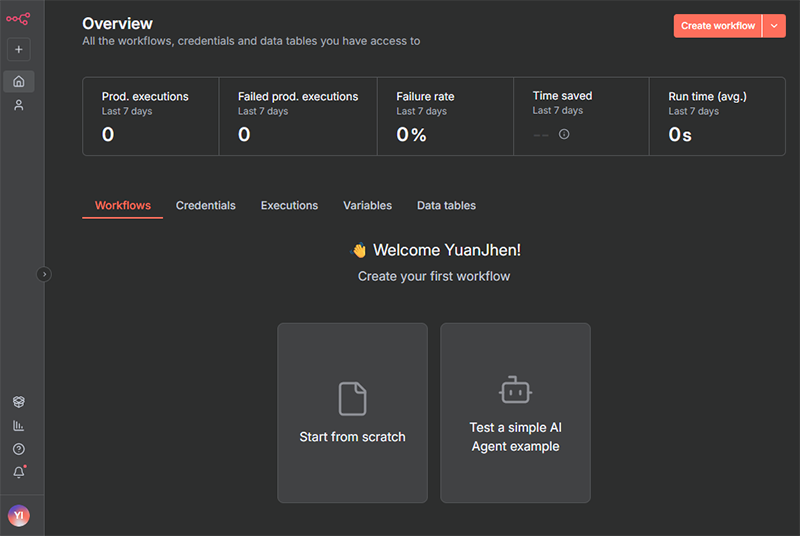
Task: Open the Personal user icon in sidebar
Action: click(18, 105)
